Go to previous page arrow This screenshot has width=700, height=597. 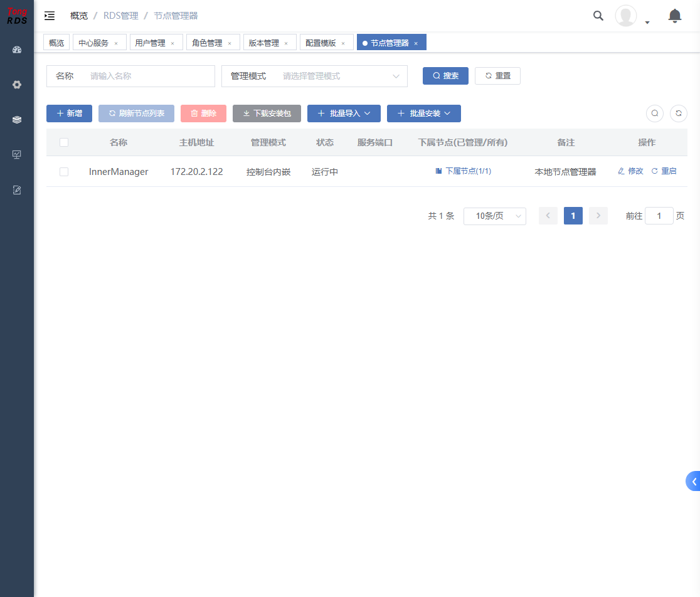click(x=548, y=216)
